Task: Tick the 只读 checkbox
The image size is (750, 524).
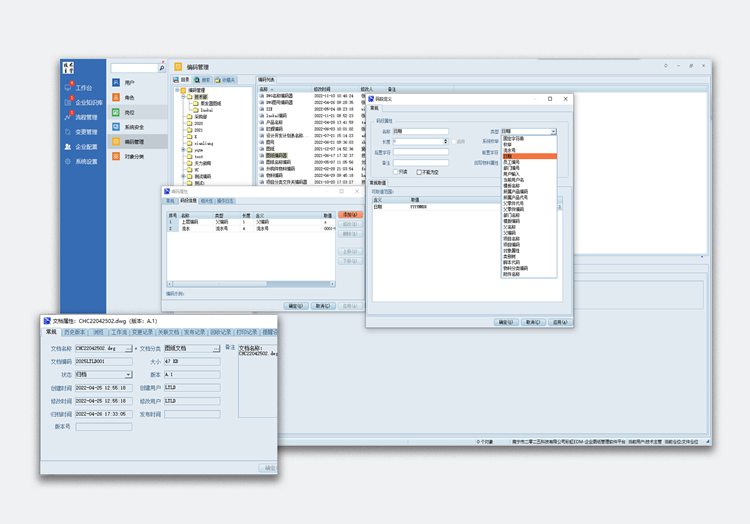Action: (x=397, y=172)
